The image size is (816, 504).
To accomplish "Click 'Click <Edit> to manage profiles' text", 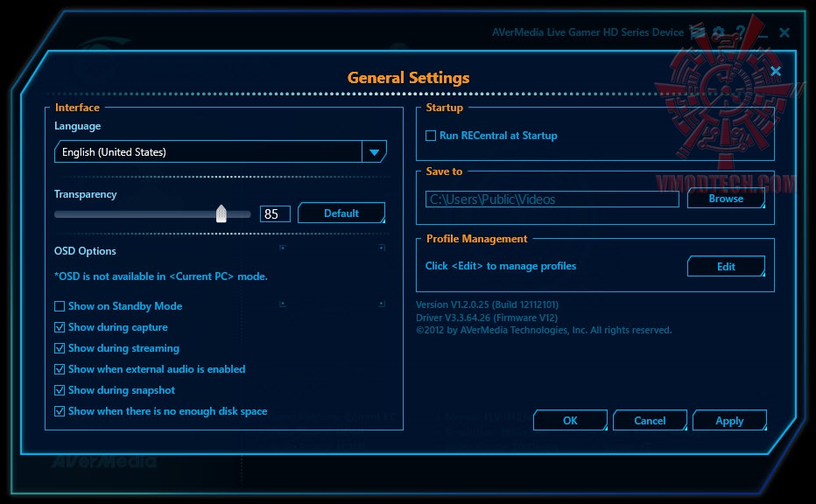I will pos(501,266).
